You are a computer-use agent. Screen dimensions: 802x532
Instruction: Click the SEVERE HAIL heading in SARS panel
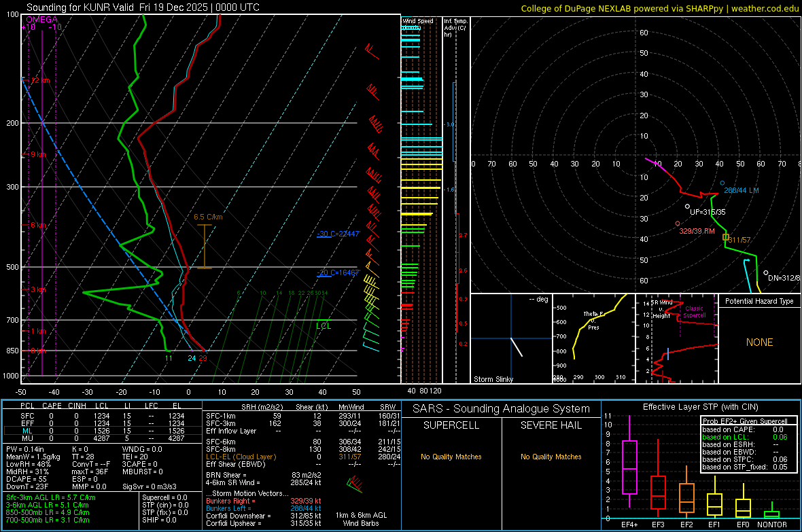[x=551, y=425]
